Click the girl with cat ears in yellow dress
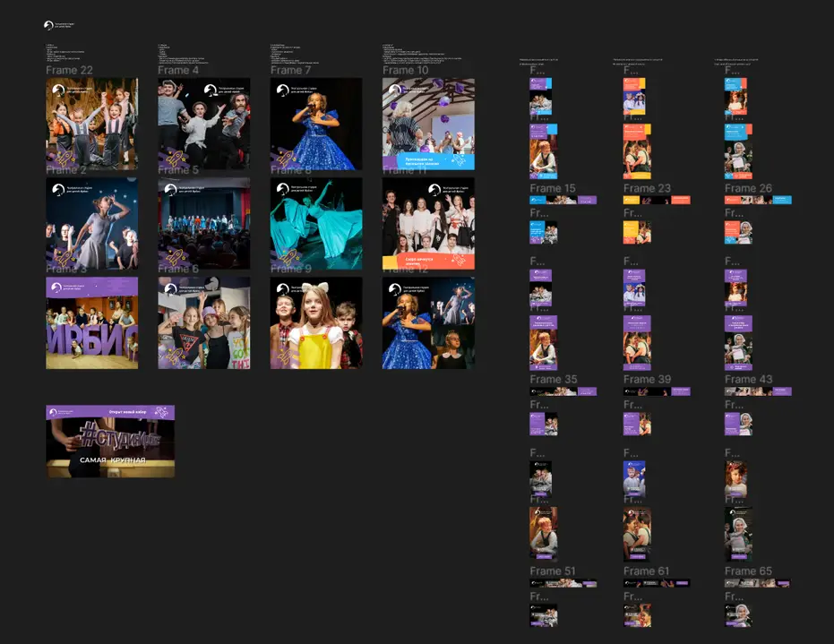This screenshot has width=834, height=644. click(316, 322)
